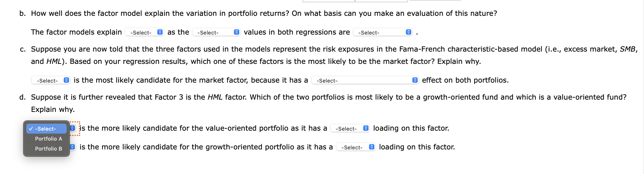Click the chevron icon on the 'values in both regressions are' dropdown
The width and height of the screenshot is (644, 174).
pos(408,33)
